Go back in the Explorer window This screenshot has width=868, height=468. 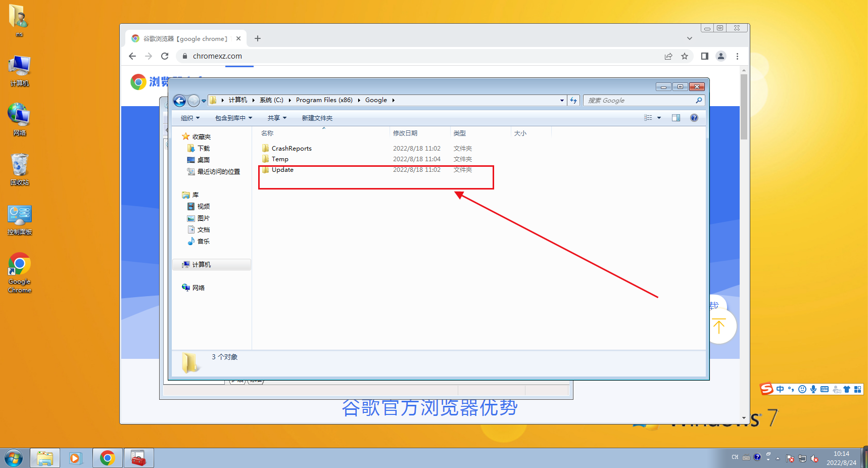(179, 101)
